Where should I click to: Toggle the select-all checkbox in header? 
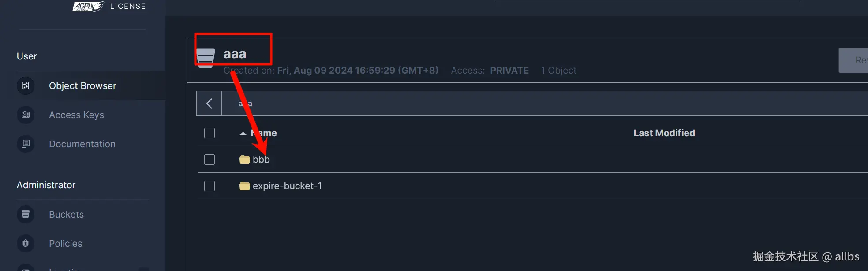210,133
